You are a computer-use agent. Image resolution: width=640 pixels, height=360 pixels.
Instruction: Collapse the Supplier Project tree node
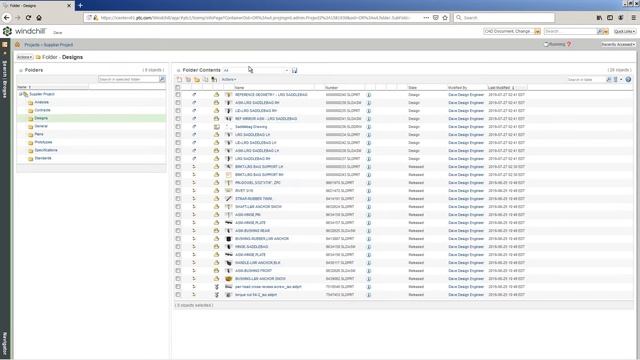click(x=20, y=94)
